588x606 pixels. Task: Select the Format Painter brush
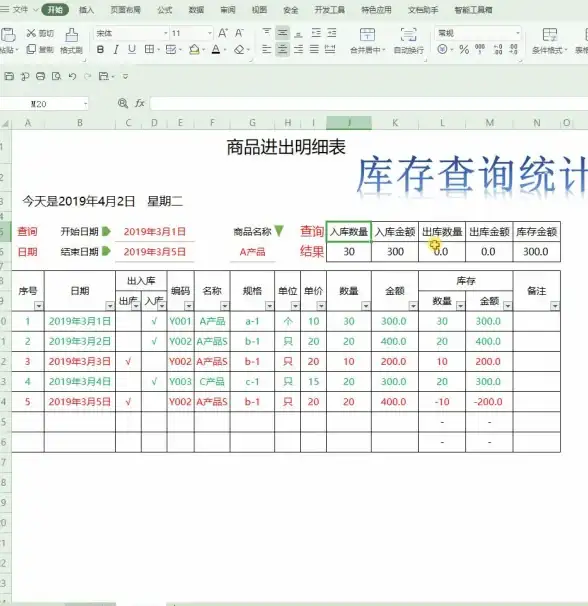pos(72,35)
